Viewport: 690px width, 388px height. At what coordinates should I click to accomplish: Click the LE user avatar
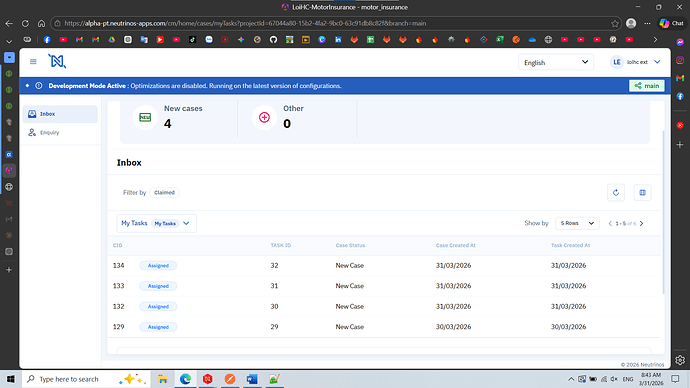point(617,62)
